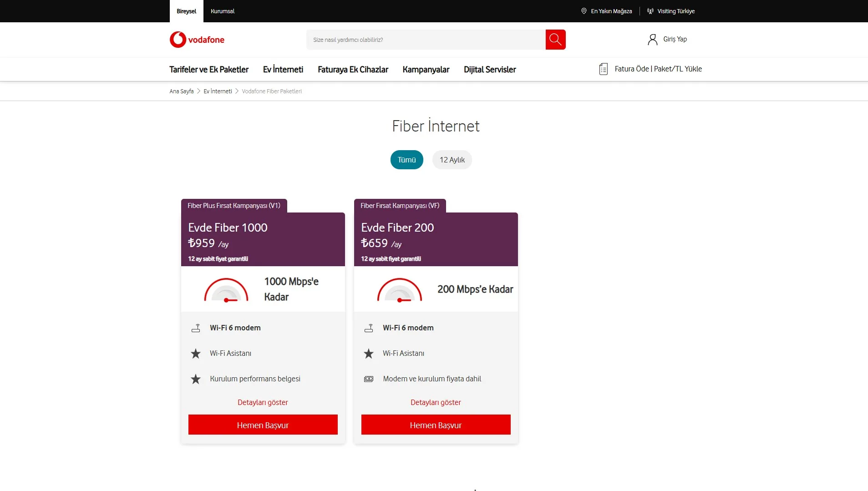
Task: Open the Tarifeler ve Ek Paketler menu
Action: click(x=209, y=69)
